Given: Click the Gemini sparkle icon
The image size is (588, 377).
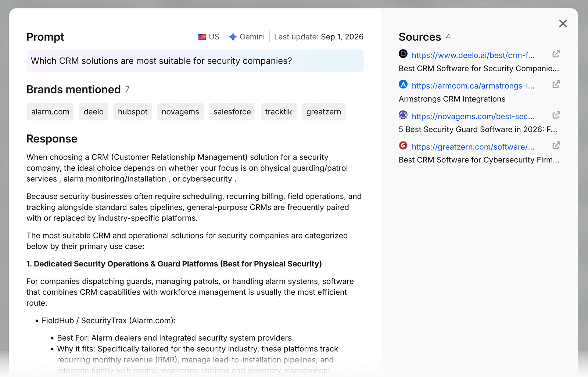Looking at the screenshot, I should [233, 37].
